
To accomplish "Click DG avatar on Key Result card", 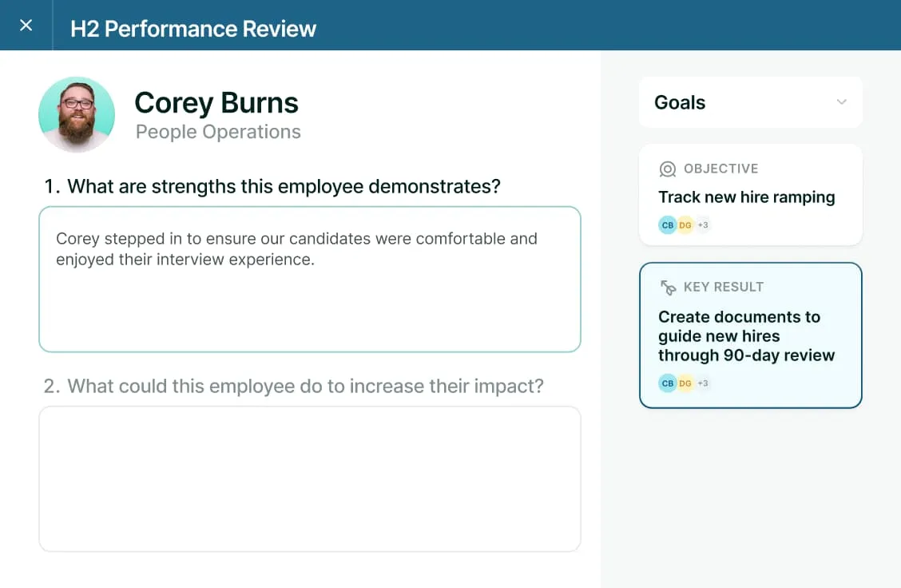I will point(685,383).
